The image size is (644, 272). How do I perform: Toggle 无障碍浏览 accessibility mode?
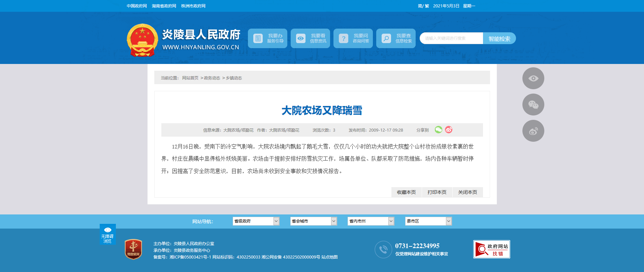pos(107,234)
